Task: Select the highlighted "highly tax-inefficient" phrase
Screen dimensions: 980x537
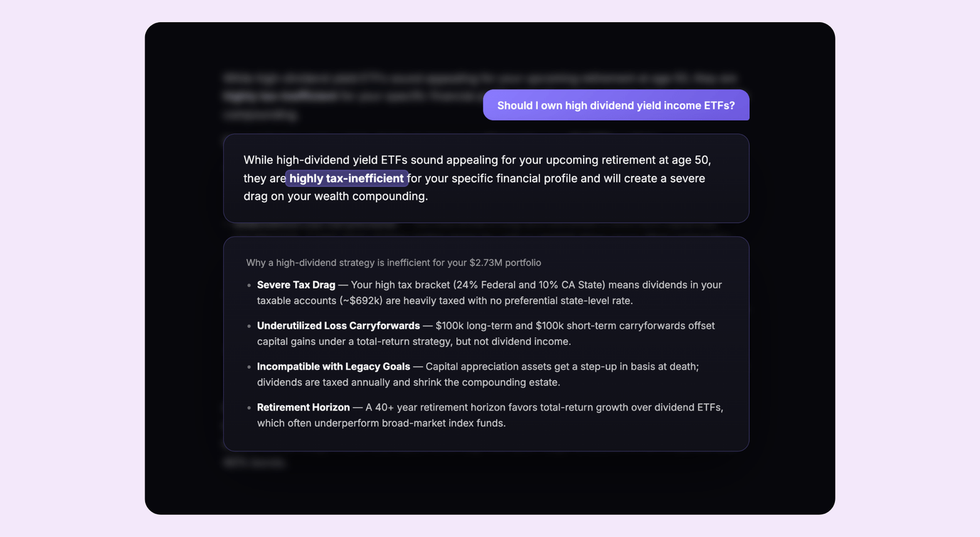Action: click(347, 178)
